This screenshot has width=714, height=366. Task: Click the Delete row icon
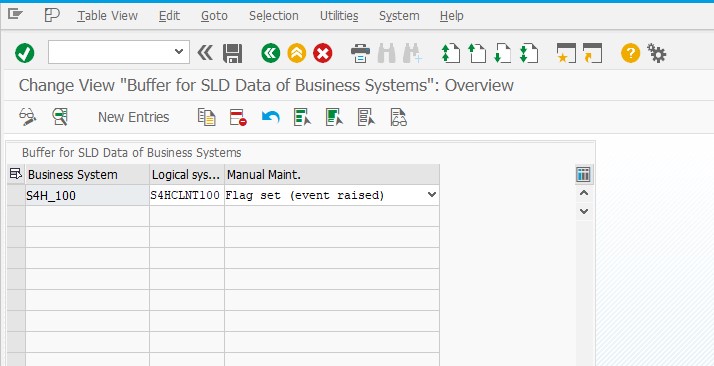238,117
